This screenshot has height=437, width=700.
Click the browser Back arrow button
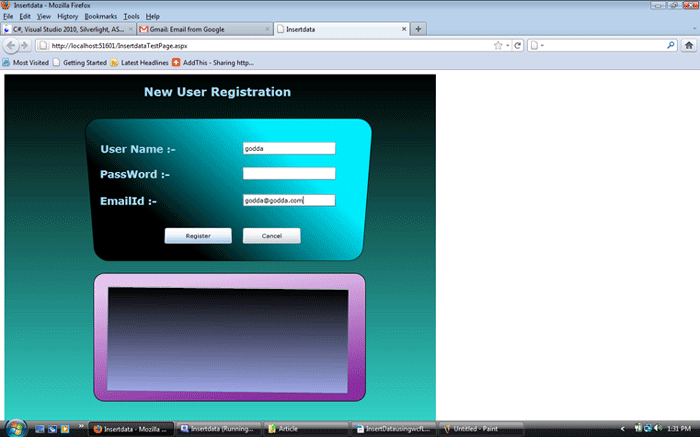coord(12,45)
